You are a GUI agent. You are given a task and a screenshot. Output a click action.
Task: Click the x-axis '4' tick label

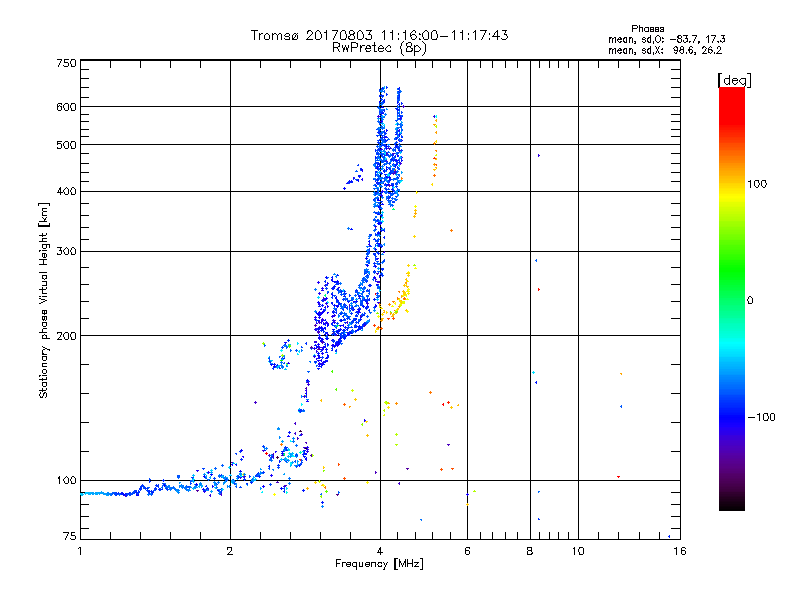pos(380,551)
